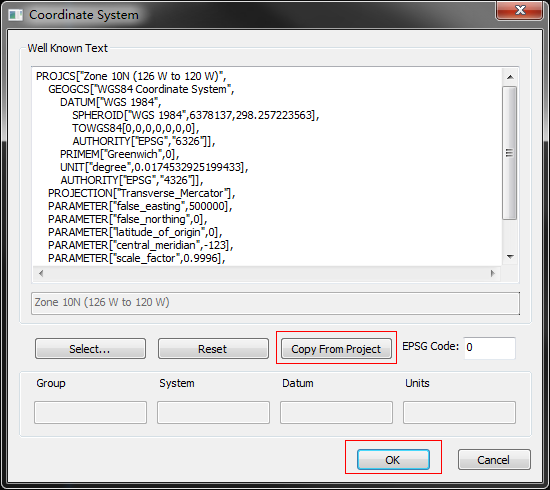The image size is (550, 490).
Task: Click the Coordinate System title bar icon
Action: (x=16, y=15)
